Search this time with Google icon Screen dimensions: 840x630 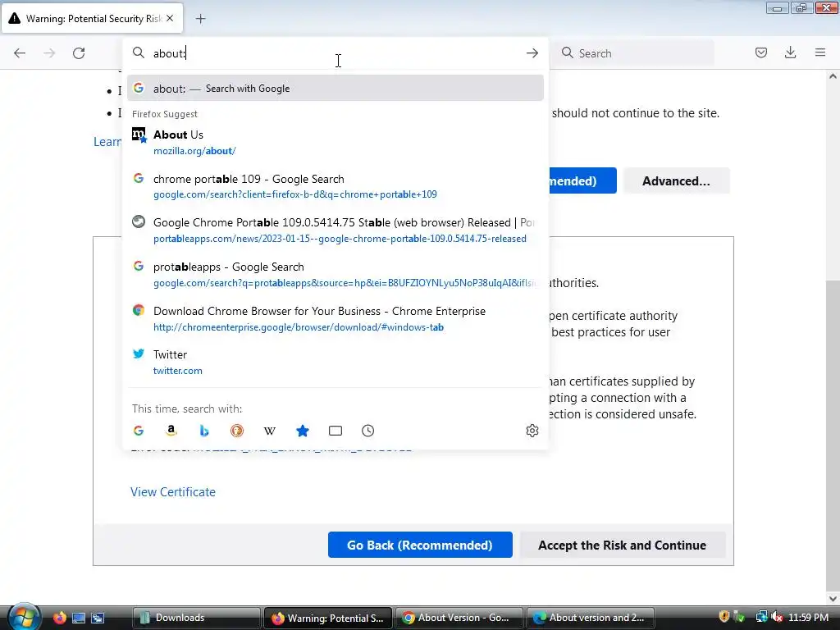[139, 431]
